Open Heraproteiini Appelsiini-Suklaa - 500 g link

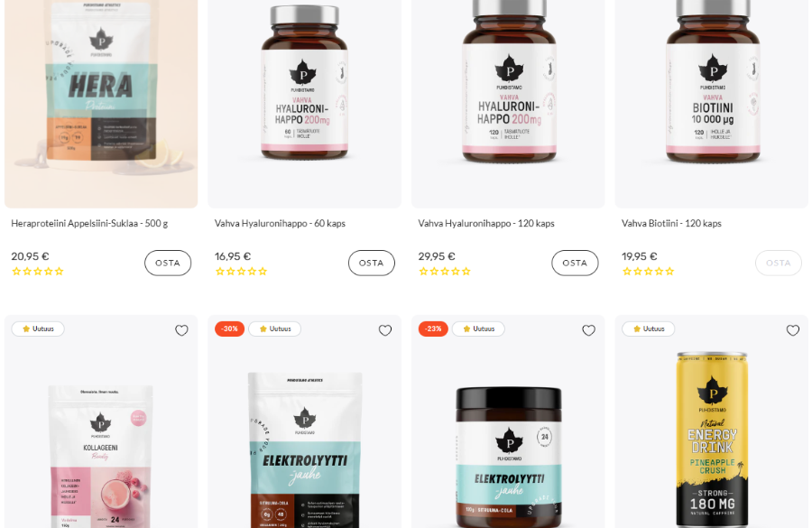coord(89,223)
